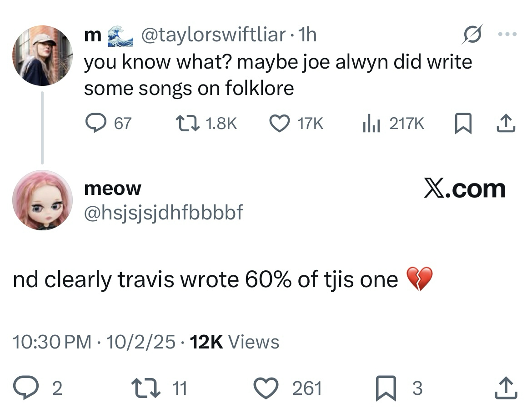View analytics showing 217K views
This screenshot has height=408, width=532.
pos(371,124)
